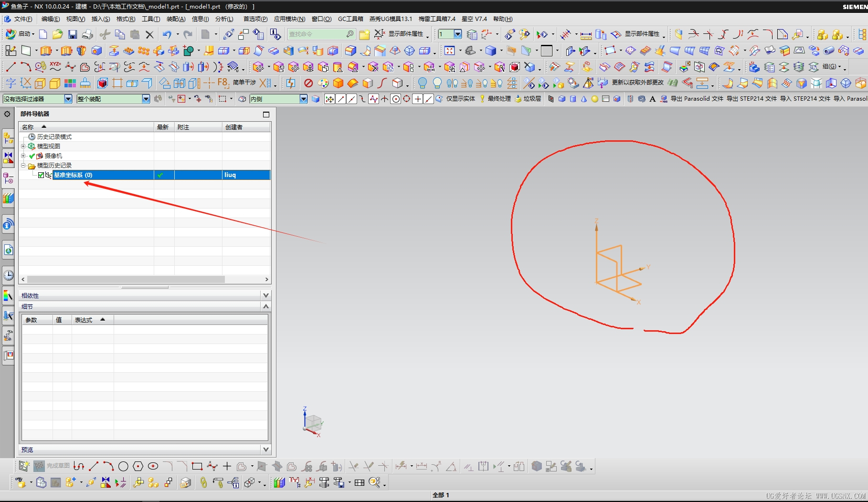Click the 垃圾层 button
Viewport: 868px width, 502px height.
[x=528, y=99]
